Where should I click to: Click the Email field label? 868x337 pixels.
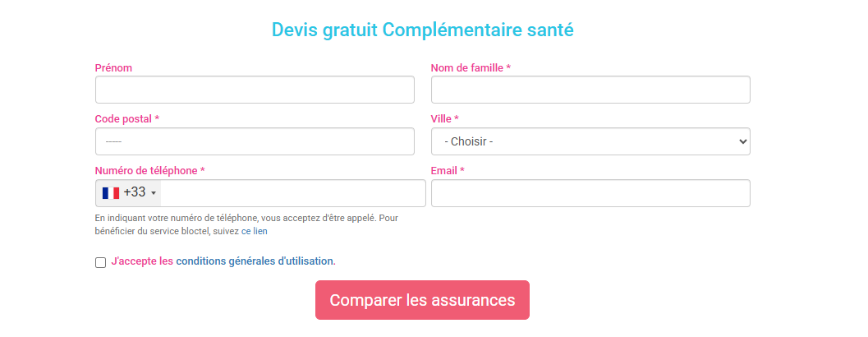[447, 171]
